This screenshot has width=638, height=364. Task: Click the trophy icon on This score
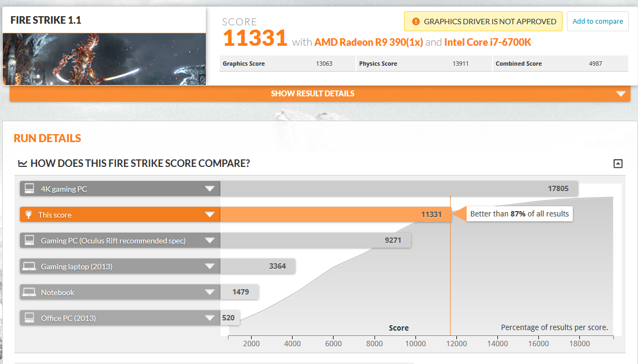coord(29,214)
